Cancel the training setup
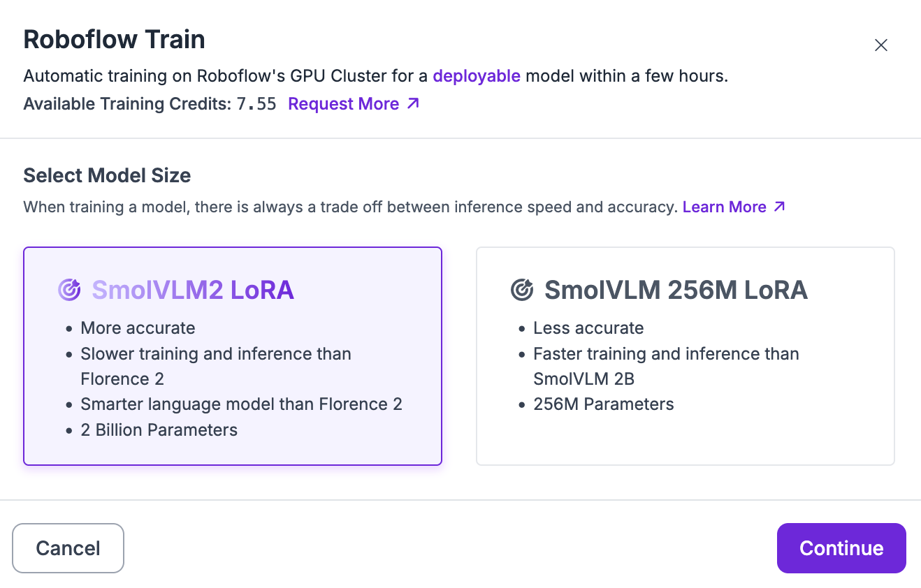921x588 pixels. tap(68, 548)
